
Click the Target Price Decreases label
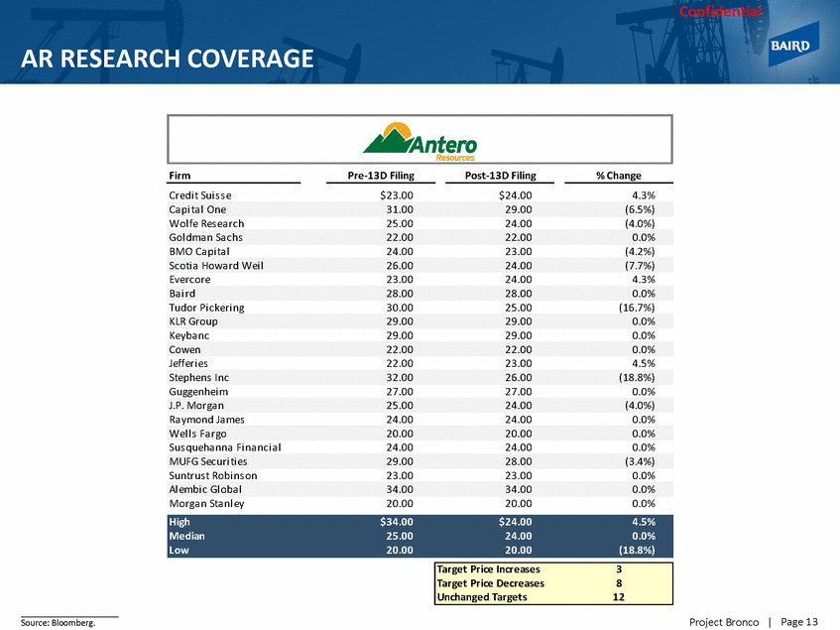[491, 583]
